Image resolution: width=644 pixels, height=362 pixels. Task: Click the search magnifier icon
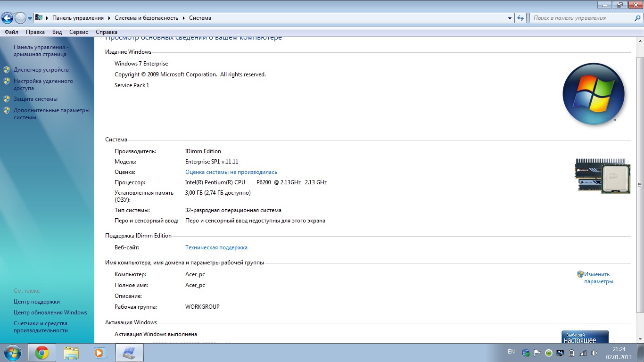(x=637, y=18)
